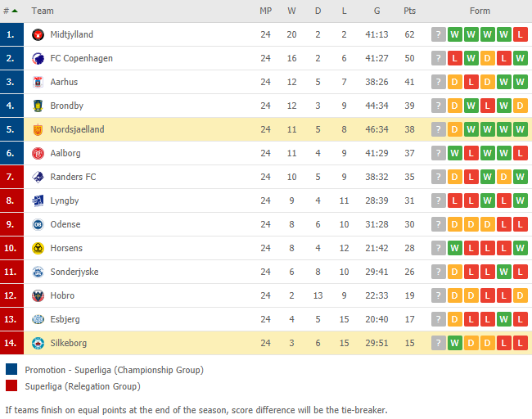Click the Silkeborg club crest
Viewport: 532px width, 419px height.
pos(38,344)
